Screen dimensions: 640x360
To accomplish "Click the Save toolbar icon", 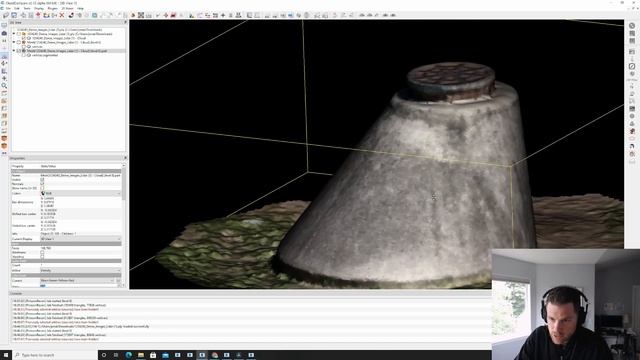I will point(14,15).
